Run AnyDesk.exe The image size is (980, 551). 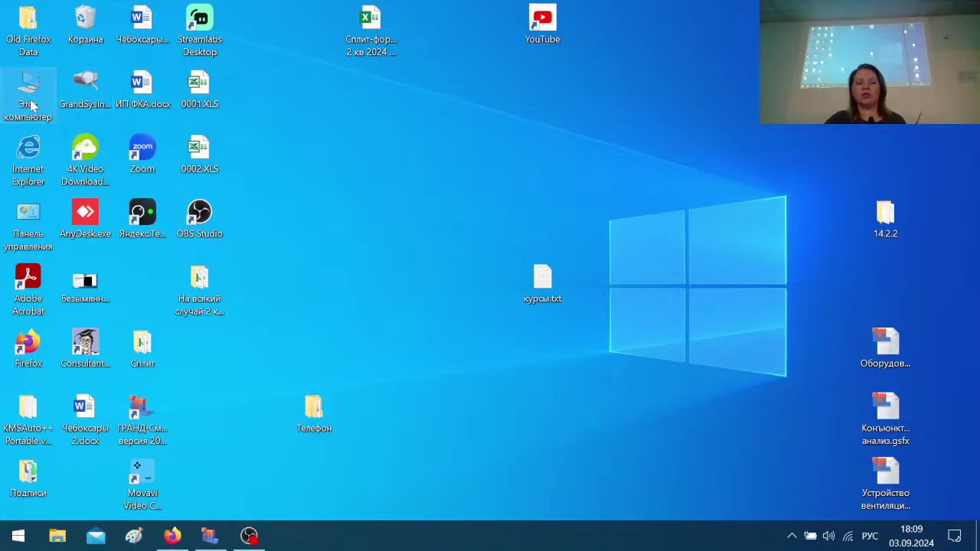coord(85,220)
